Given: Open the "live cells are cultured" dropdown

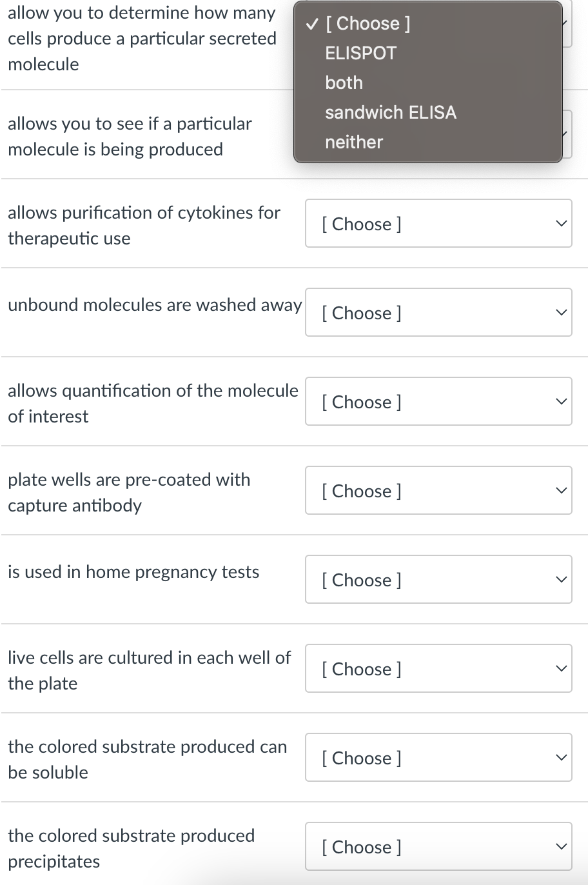Looking at the screenshot, I should click(438, 668).
